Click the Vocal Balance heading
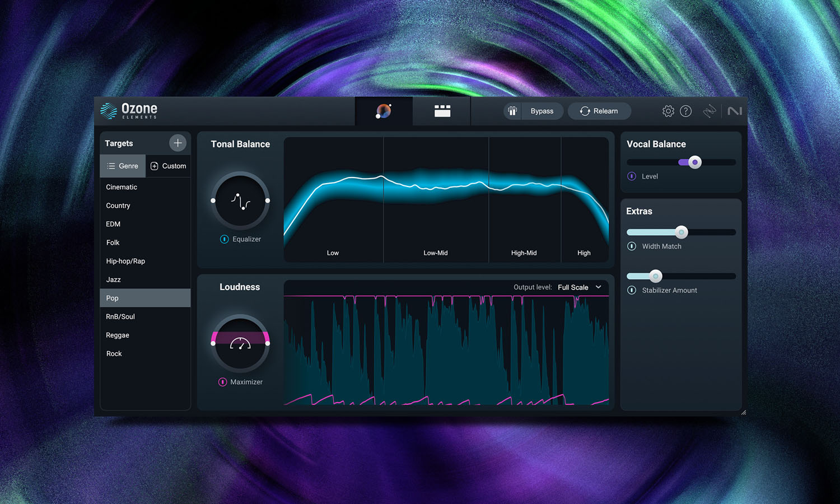840x504 pixels. 656,144
